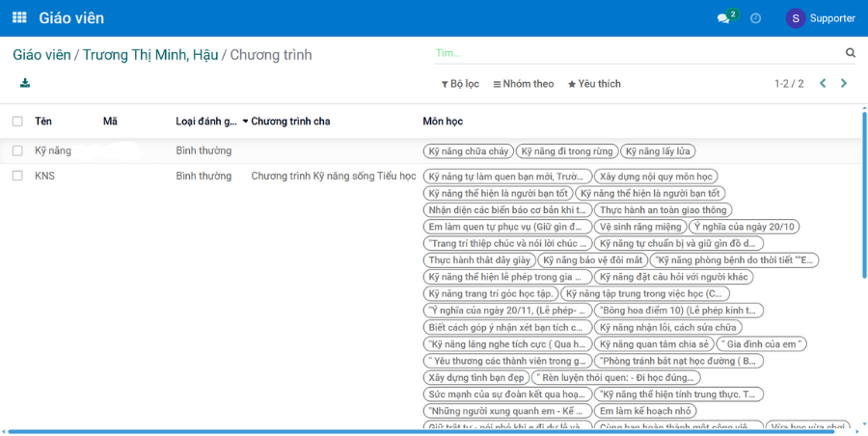Screen dimensions: 868x436
Task: Open the Bộ lọc filter dropdown
Action: (x=460, y=84)
